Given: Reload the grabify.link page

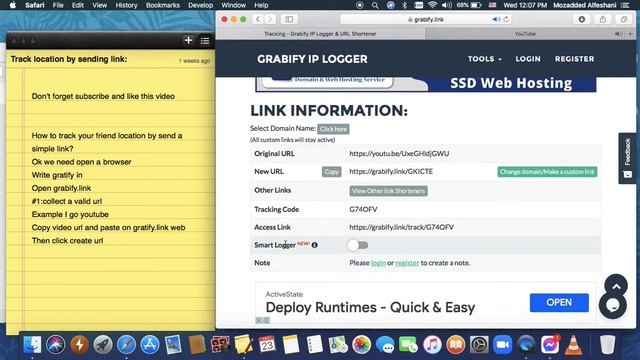Looking at the screenshot, I should coord(506,19).
